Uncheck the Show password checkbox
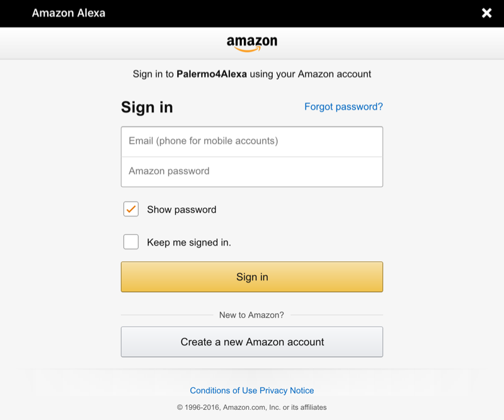This screenshot has width=504, height=420. coord(131,210)
